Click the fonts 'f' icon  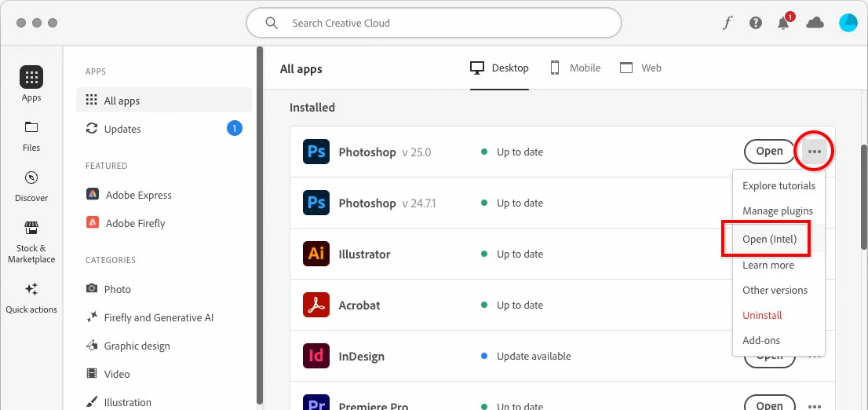[x=728, y=23]
